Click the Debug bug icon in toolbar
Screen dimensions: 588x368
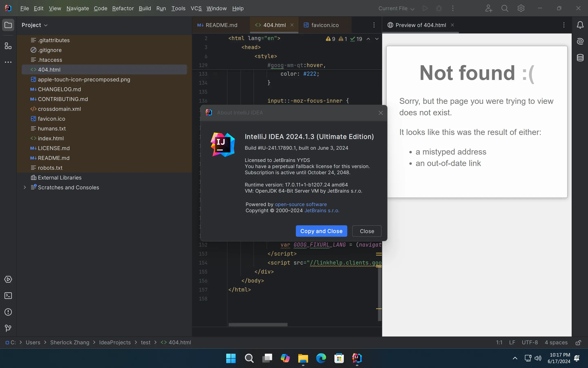439,8
